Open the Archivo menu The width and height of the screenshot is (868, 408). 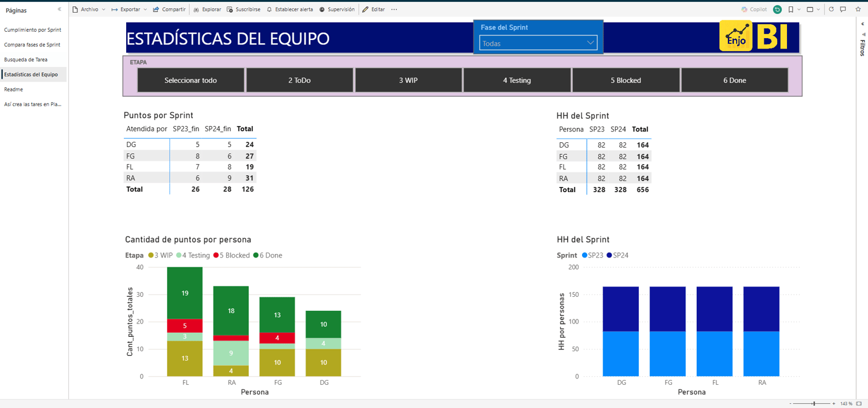pyautogui.click(x=89, y=9)
